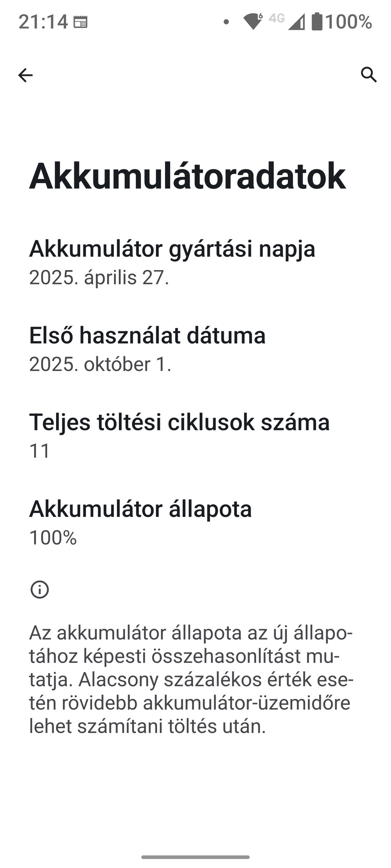This screenshot has width=391, height=868.
Task: Select the Akkumulátor állapota entry
Action: (140, 508)
